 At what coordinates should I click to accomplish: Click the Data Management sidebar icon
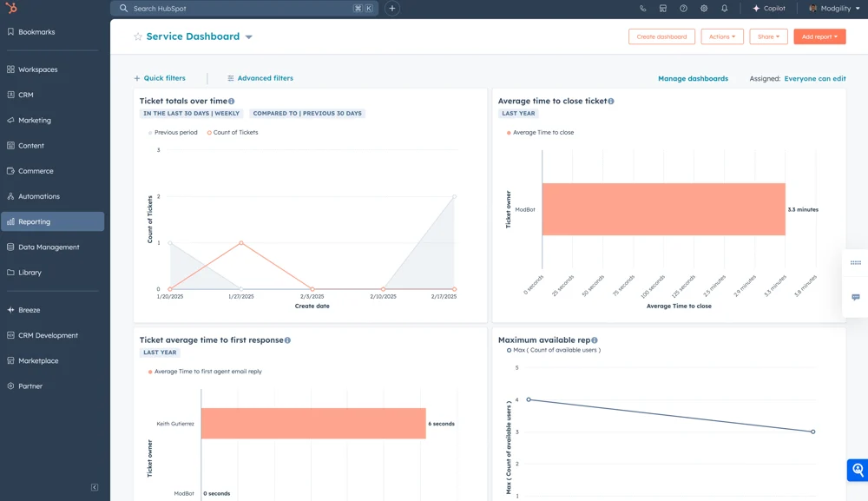click(10, 247)
